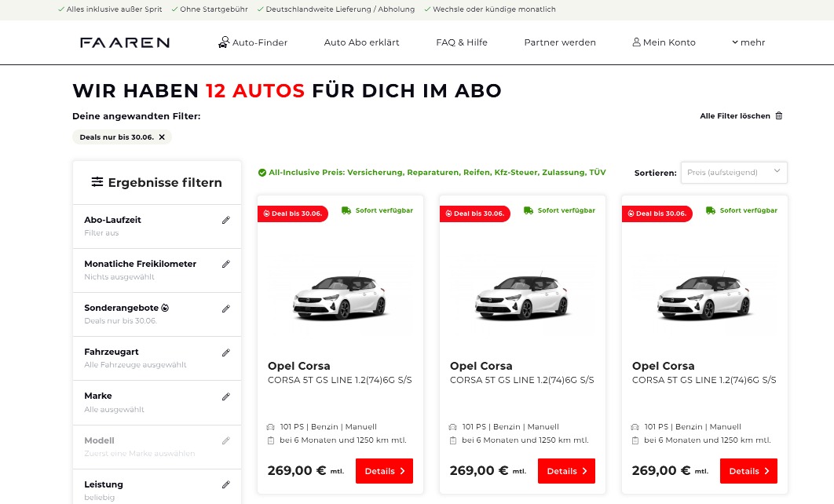Click delivery truck icon on first card
The height and width of the screenshot is (504, 834).
[x=346, y=210]
